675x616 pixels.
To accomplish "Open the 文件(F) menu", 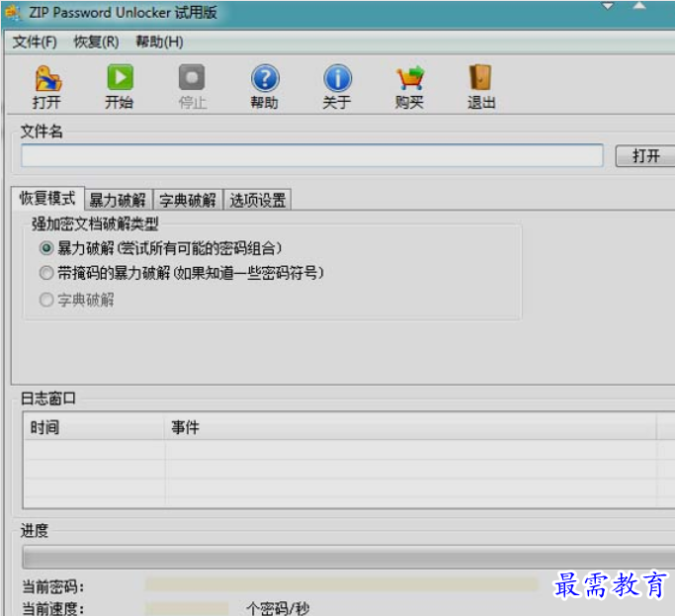I will [x=35, y=43].
